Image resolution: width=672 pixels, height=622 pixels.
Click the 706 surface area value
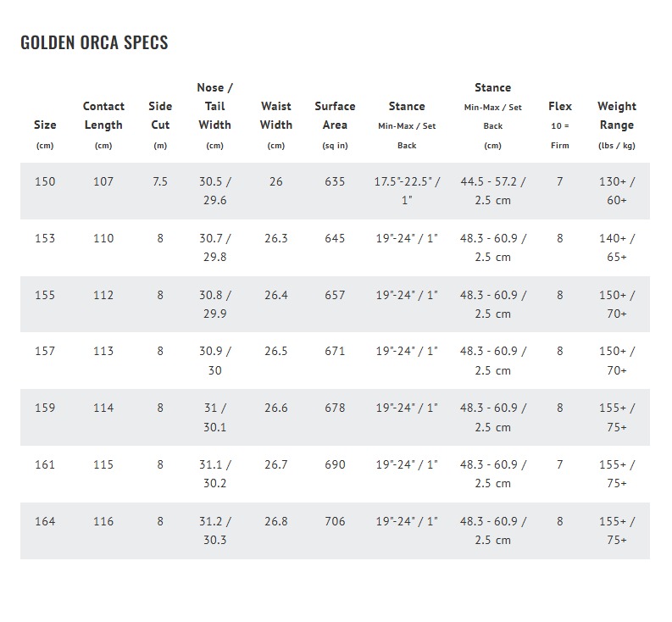(x=335, y=521)
